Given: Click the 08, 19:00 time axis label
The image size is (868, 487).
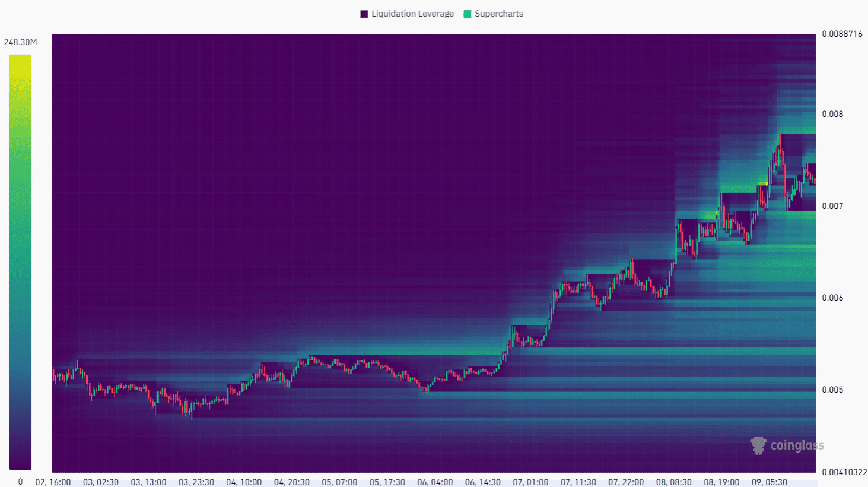Looking at the screenshot, I should pyautogui.click(x=721, y=482).
